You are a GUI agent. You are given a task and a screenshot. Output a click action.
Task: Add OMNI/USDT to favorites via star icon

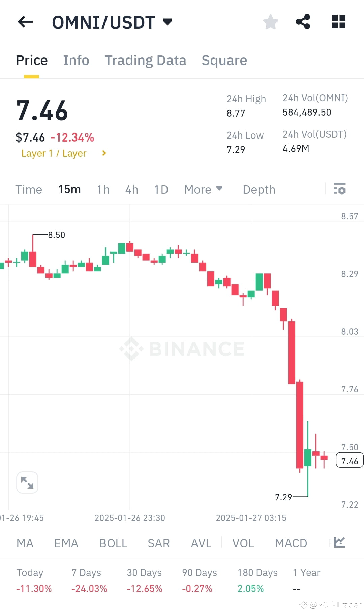click(x=270, y=22)
